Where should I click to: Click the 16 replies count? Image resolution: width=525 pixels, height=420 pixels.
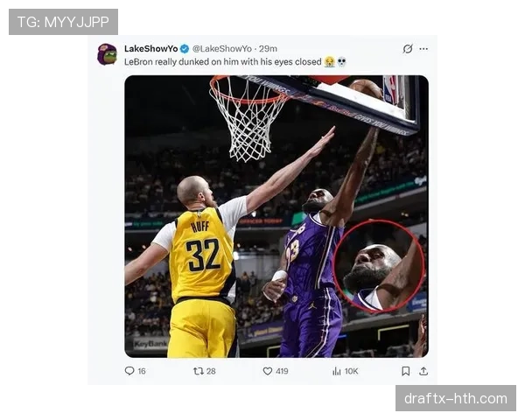(x=142, y=371)
